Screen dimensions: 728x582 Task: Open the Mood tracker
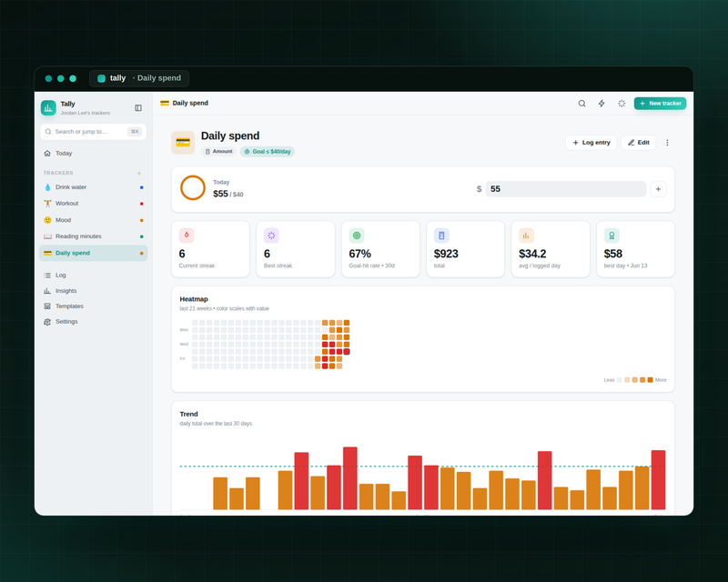tap(94, 220)
